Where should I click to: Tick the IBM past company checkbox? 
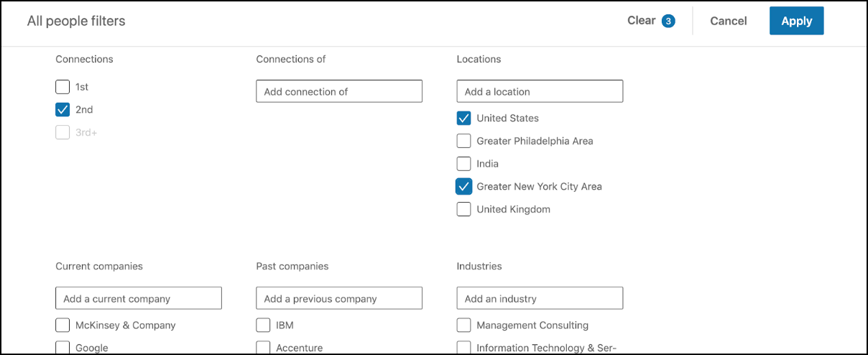[263, 326]
